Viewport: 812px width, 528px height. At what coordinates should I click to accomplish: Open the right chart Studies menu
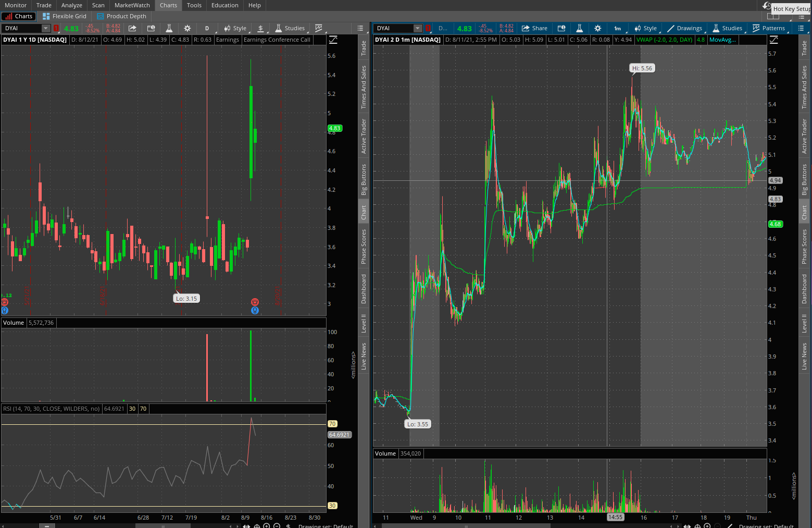pyautogui.click(x=728, y=28)
